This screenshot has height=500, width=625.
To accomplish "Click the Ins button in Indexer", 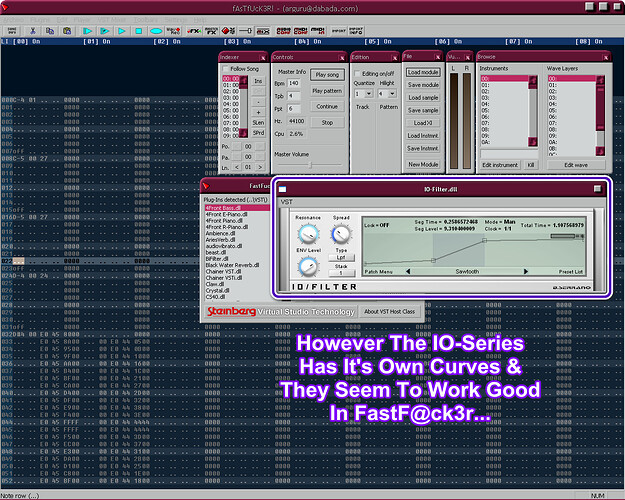I will (258, 81).
